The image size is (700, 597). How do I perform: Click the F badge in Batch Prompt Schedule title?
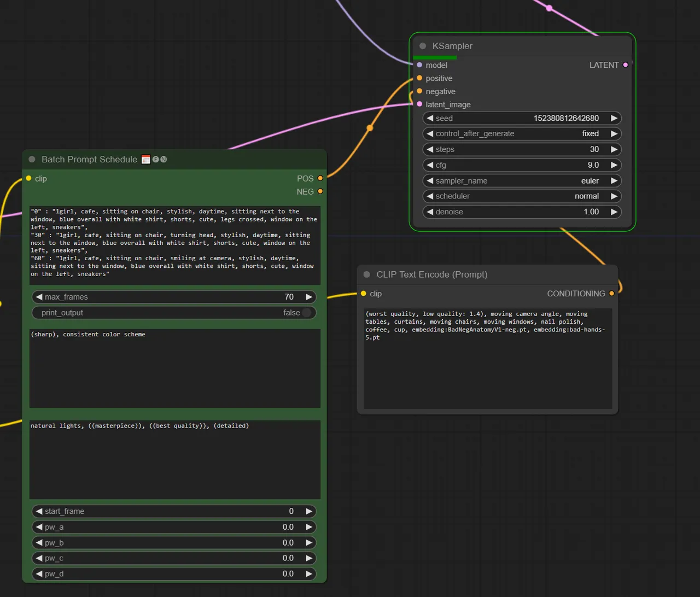[x=156, y=160]
